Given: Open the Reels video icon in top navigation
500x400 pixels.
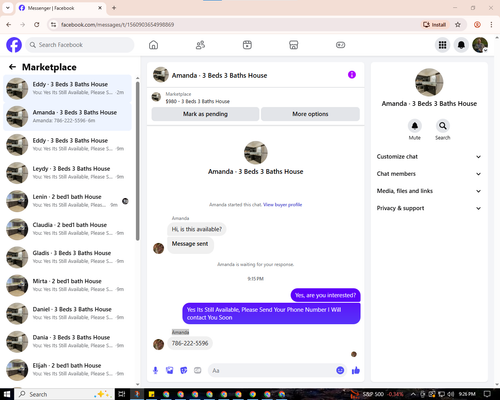Looking at the screenshot, I should click(x=247, y=45).
